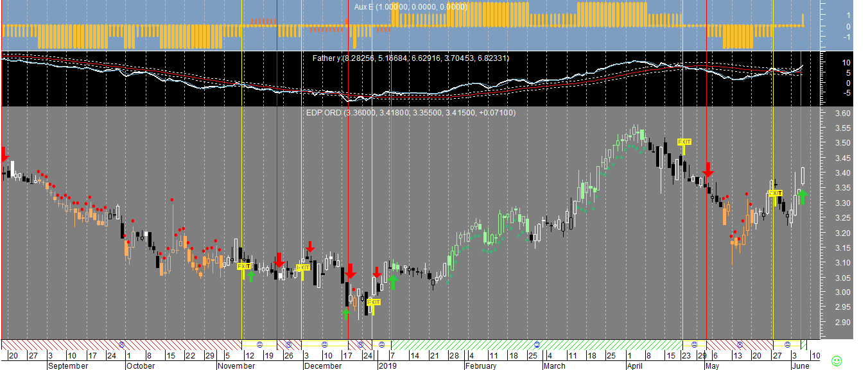Click the 2019 year label on time axis
Viewport: 868px width, 370px height.
[x=388, y=366]
